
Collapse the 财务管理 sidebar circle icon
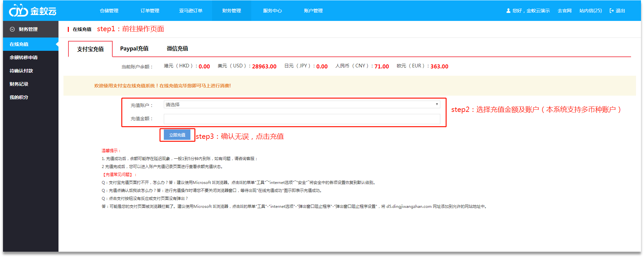[x=12, y=29]
